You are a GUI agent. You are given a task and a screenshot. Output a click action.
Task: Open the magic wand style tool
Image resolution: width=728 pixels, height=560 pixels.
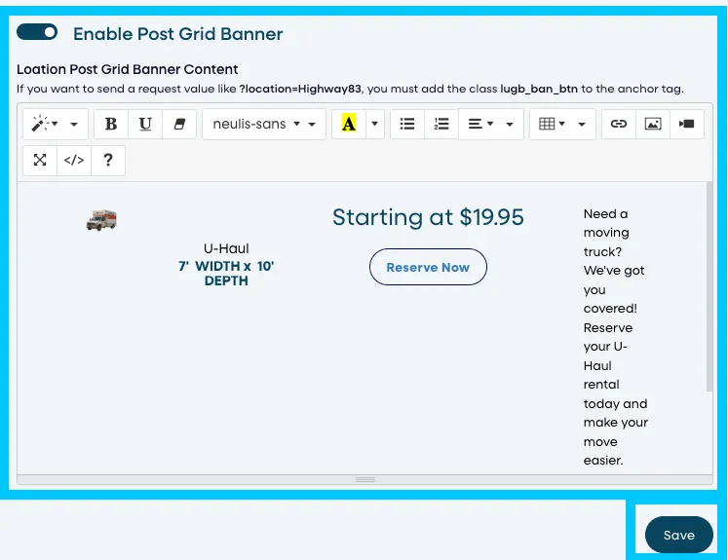pos(44,124)
